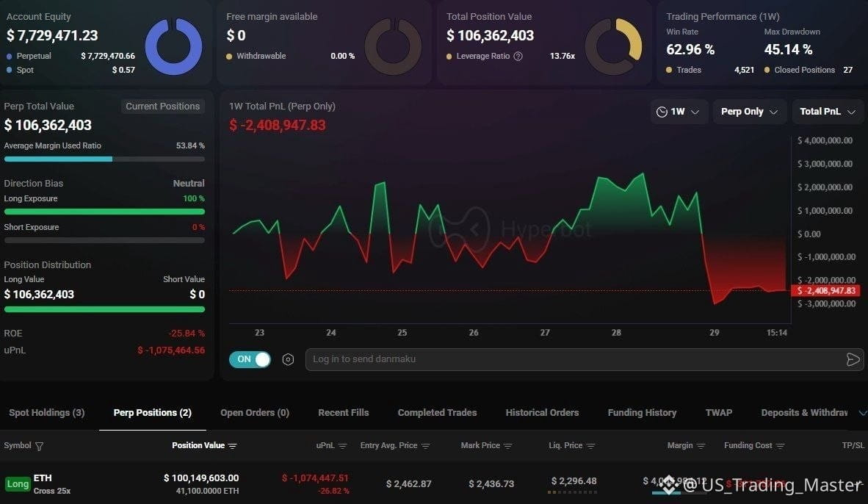868x504 pixels.
Task: Click the Free margin donut chart
Action: pos(393,46)
